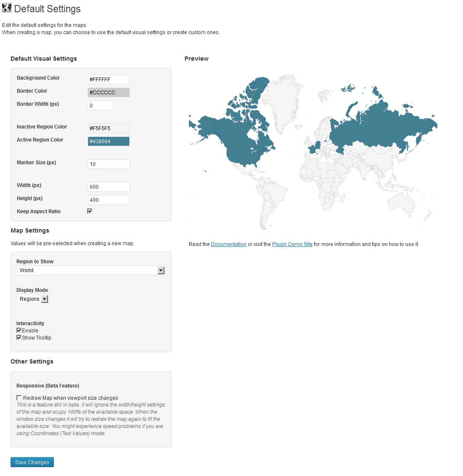Viewport: 463px width, 476px height.
Task: Pick Border Color #CCCCCC field
Action: tap(109, 92)
